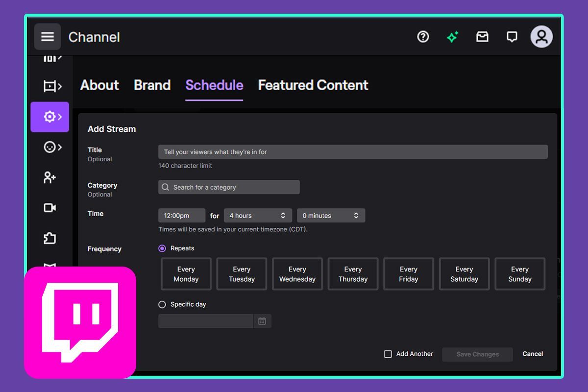Select the Specific day radio option
This screenshot has height=392, width=588.
(162, 304)
